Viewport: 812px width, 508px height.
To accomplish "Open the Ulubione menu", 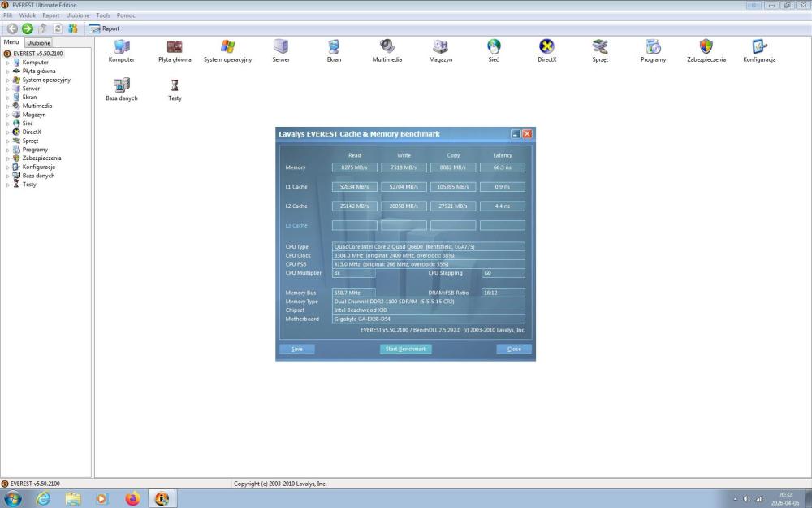I will click(78, 15).
